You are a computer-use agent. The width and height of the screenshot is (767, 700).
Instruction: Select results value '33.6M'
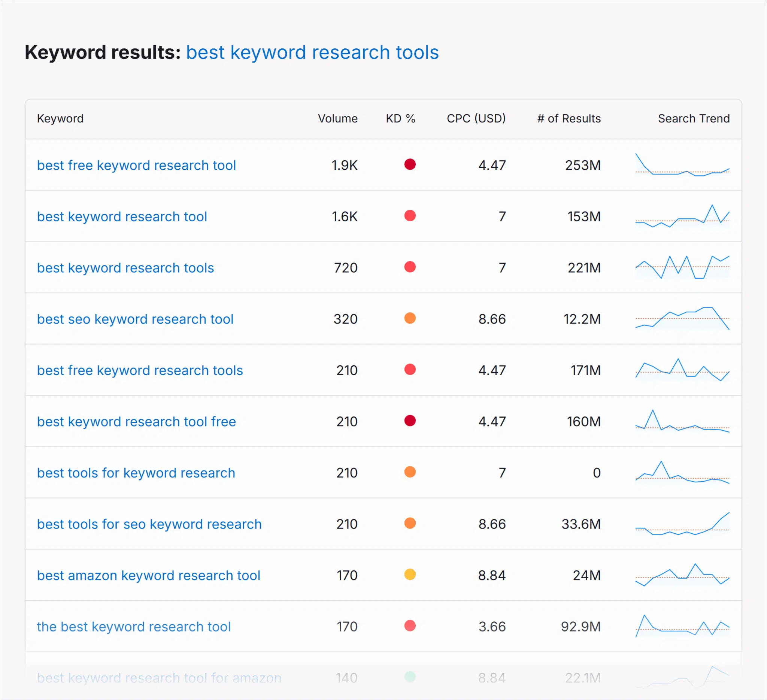pyautogui.click(x=581, y=524)
